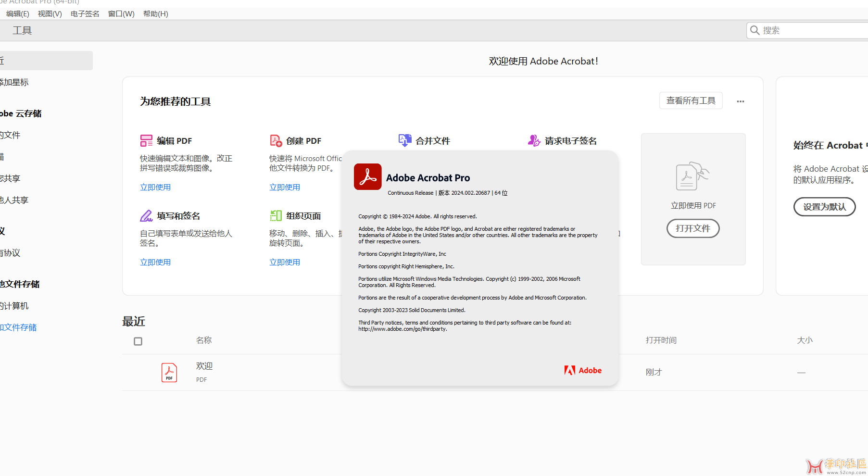Click the Organize Pages (组织页面) icon

(276, 216)
